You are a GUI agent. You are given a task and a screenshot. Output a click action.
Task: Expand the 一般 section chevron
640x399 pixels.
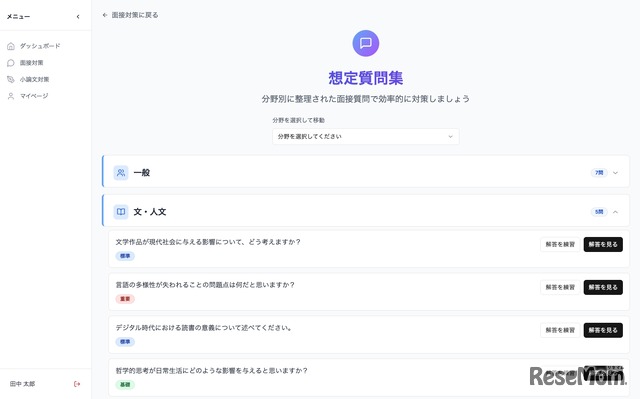coord(616,173)
